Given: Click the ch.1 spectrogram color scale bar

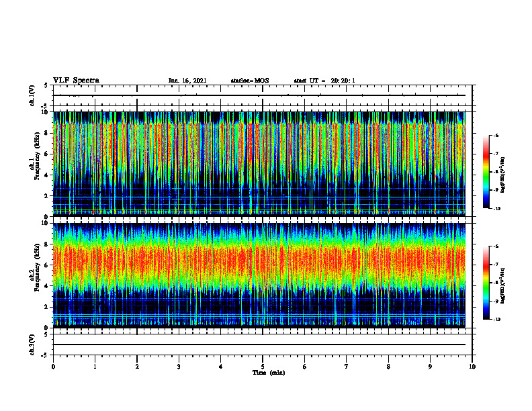Looking at the screenshot, I should (x=486, y=172).
